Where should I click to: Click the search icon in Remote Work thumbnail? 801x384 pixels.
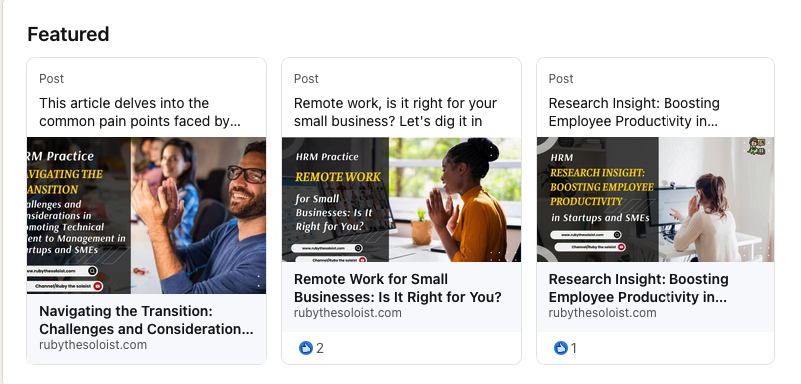click(358, 248)
